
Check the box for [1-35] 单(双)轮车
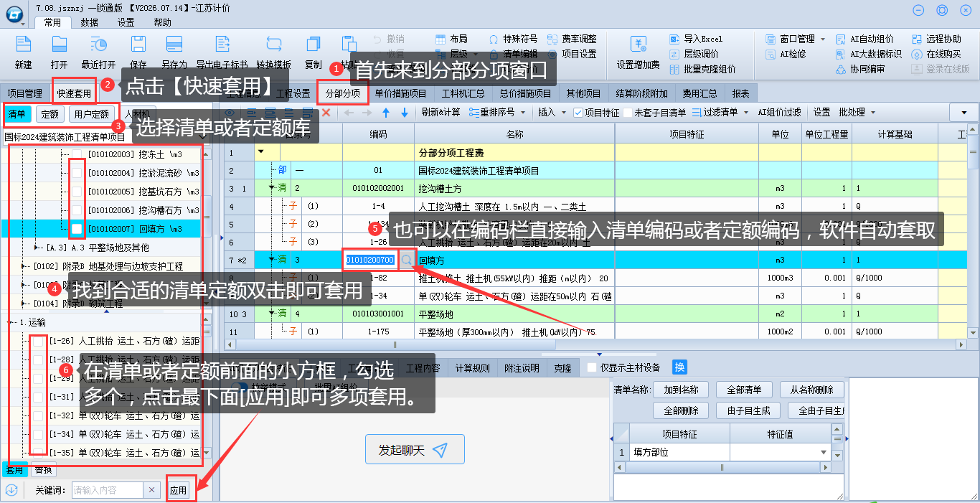38,453
